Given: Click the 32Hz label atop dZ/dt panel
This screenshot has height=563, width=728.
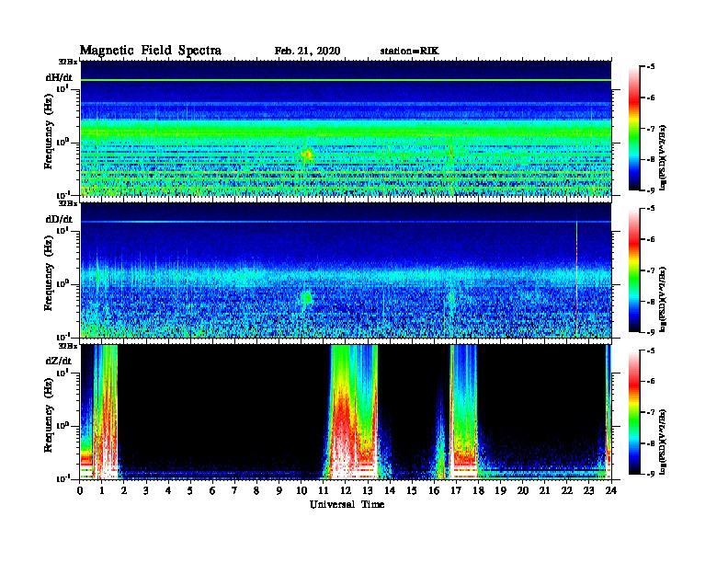Looking at the screenshot, I should point(67,346).
